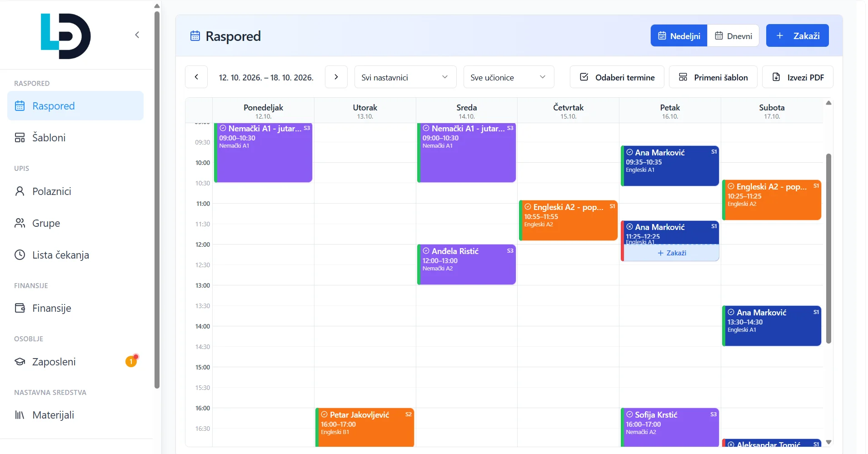This screenshot has height=454, width=868.
Task: Click the Lista čekanja clock icon
Action: pos(20,255)
